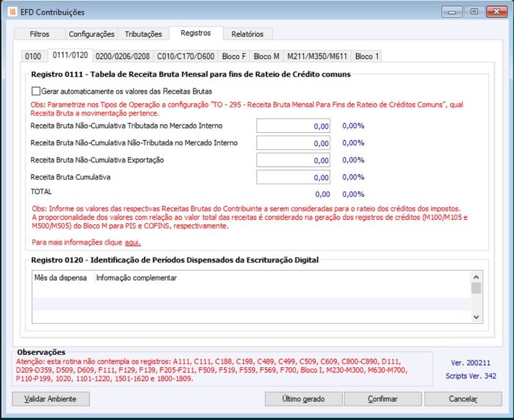Viewport: 514px width, 420px height.
Task: Open the C010/C170/D600 sub-tab
Action: pos(186,56)
